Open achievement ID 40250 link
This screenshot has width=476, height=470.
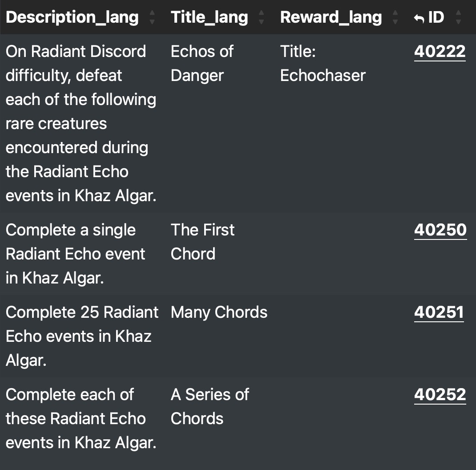click(440, 230)
